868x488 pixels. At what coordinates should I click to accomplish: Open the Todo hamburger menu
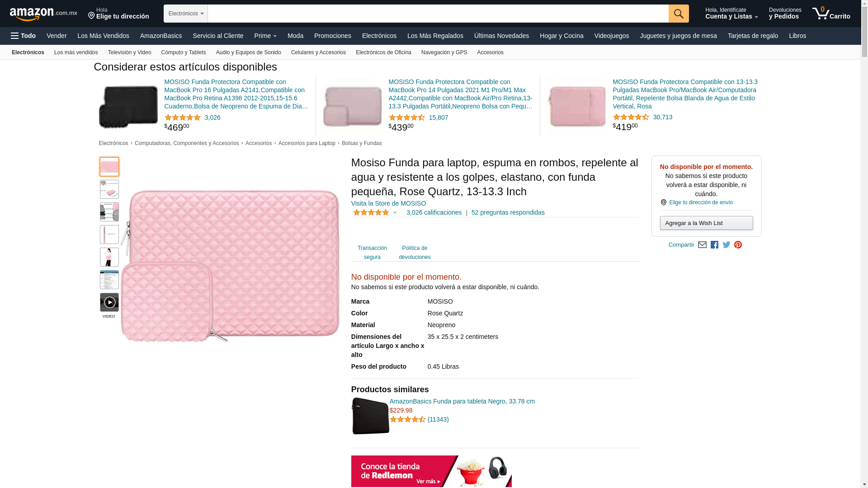click(x=24, y=36)
